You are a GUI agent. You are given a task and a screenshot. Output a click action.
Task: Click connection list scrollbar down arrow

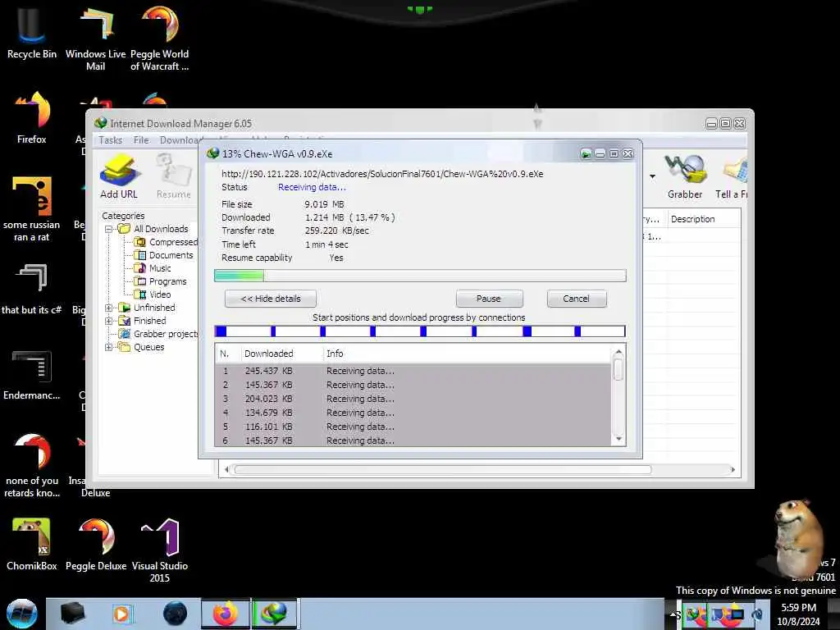click(619, 439)
